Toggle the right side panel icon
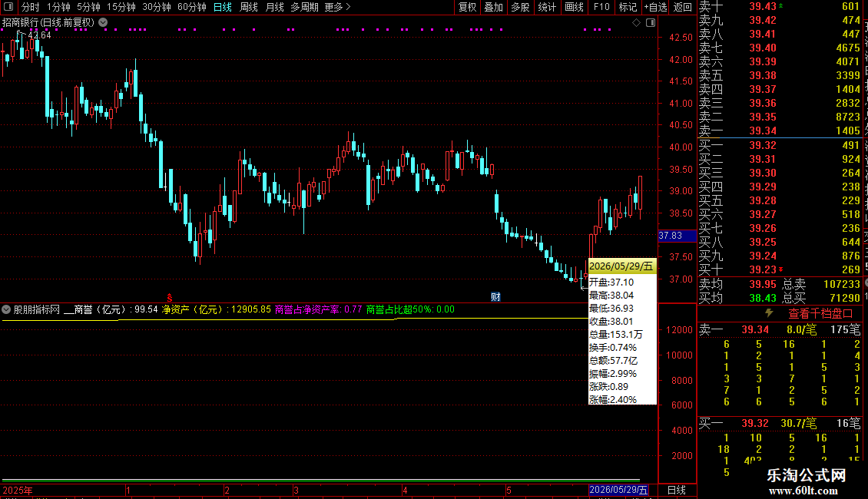868x499 pixels. (x=651, y=23)
